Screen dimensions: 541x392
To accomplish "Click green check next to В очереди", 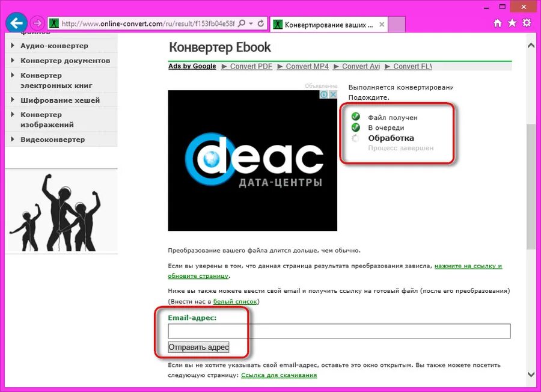I will click(355, 127).
